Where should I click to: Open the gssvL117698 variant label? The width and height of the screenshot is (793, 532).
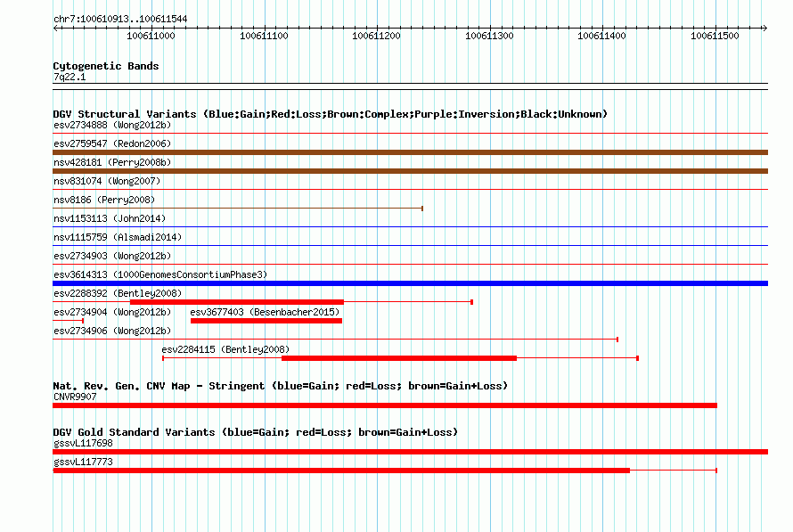click(83, 444)
